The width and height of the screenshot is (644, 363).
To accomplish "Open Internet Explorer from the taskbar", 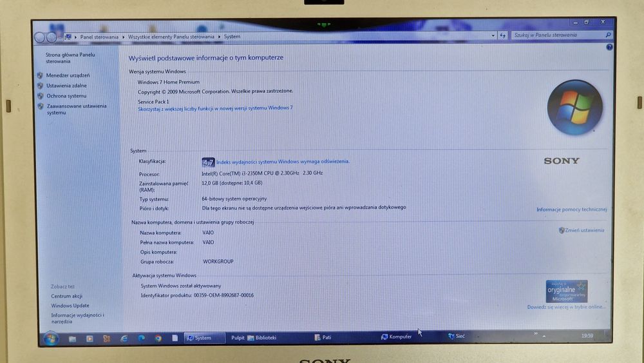I will [x=124, y=338].
